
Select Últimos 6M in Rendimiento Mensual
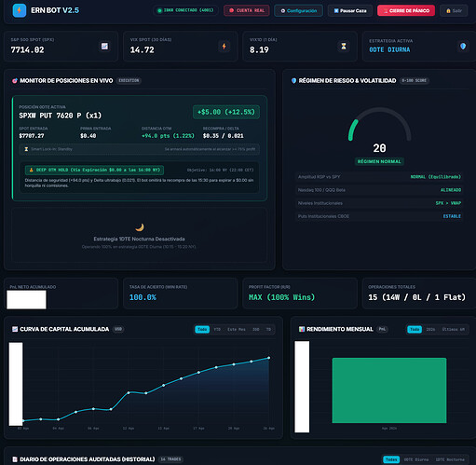pyautogui.click(x=454, y=329)
